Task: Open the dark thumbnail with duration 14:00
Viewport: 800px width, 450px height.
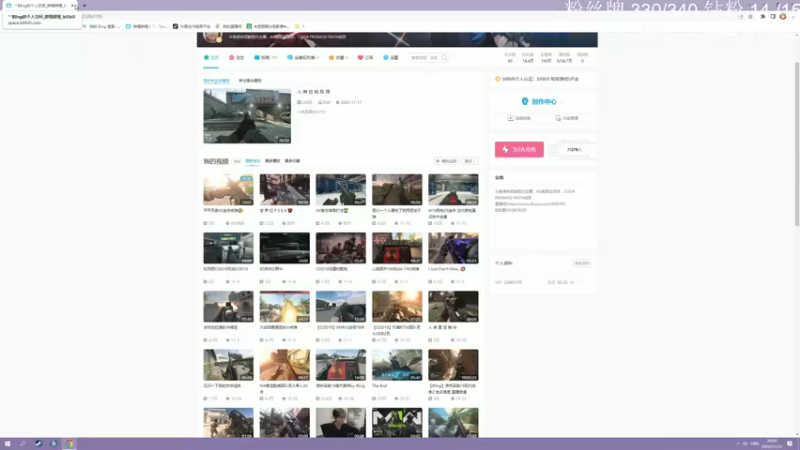Action: (284, 248)
